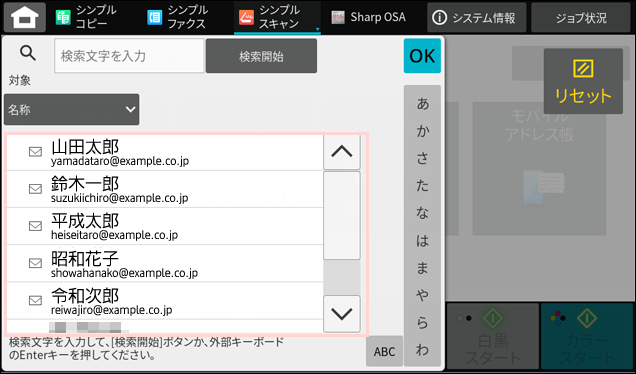Confirm with the OK button
The height and width of the screenshot is (374, 636).
422,56
